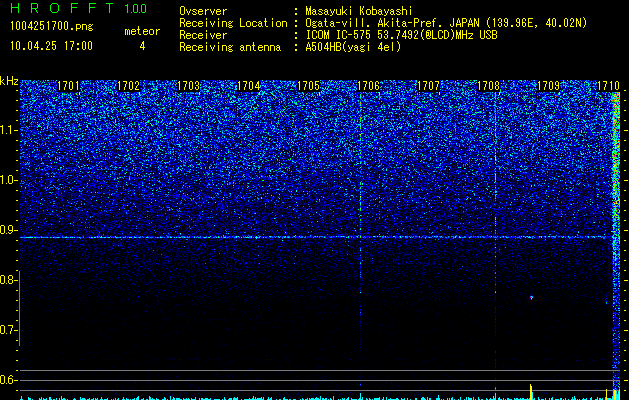The height and width of the screenshot is (400, 629).
Task: Click the 1703 time marker
Action: 189,86
